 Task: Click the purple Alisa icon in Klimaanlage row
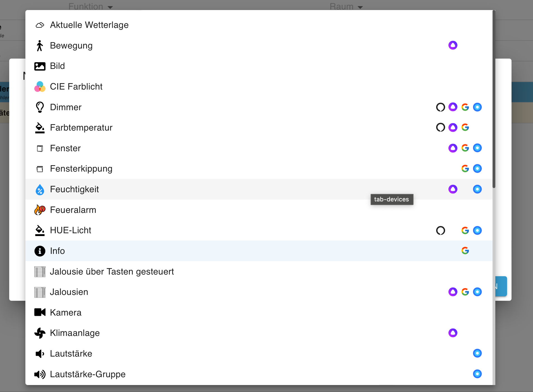453,333
